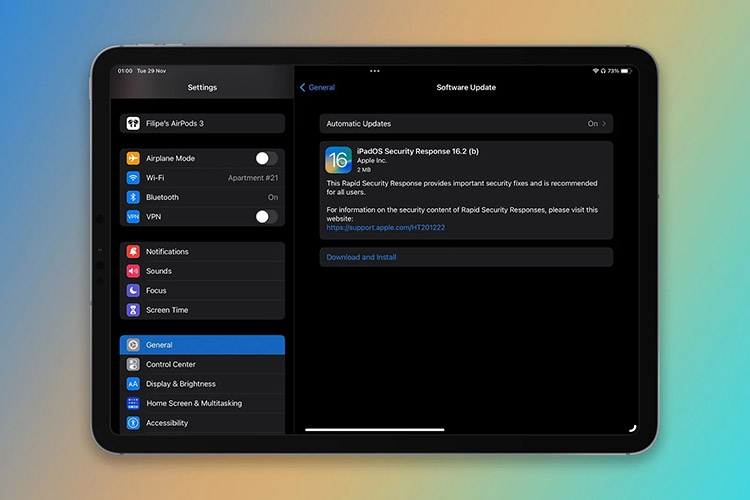Tap the Sounds speaker icon
Viewport: 750px width, 500px height.
click(x=133, y=271)
